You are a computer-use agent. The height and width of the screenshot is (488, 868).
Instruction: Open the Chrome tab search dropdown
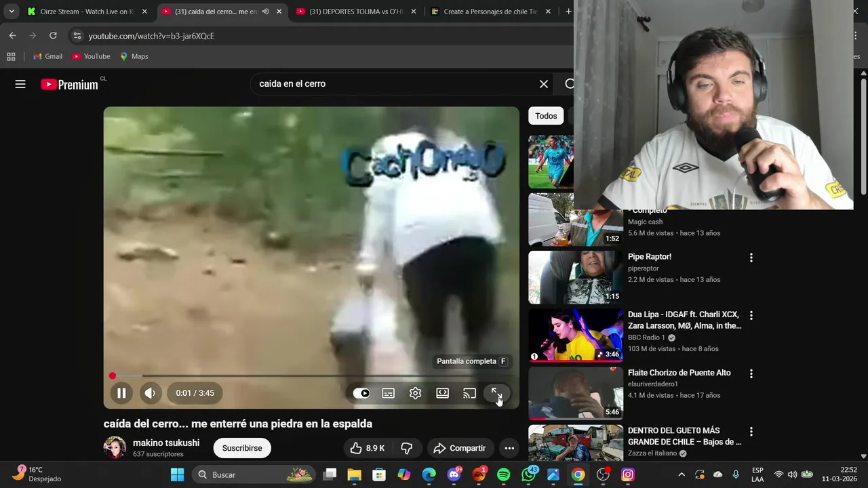pos(12,12)
